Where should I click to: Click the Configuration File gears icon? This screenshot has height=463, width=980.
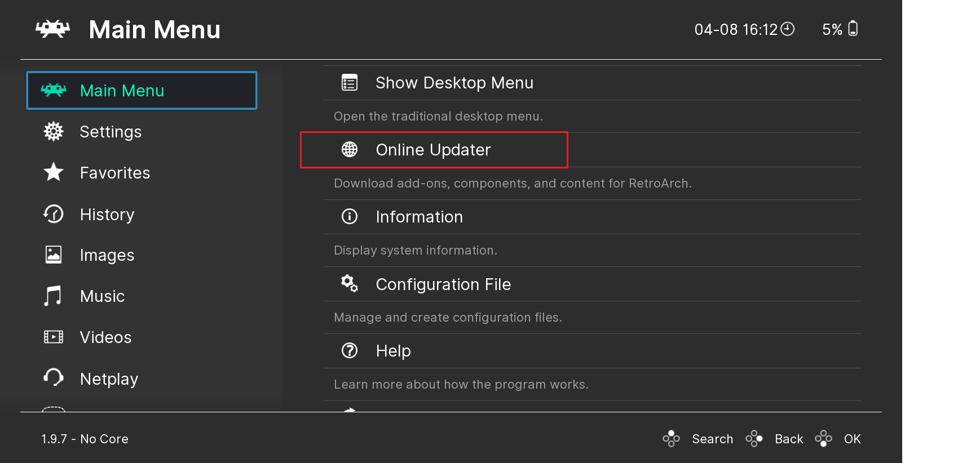[350, 283]
